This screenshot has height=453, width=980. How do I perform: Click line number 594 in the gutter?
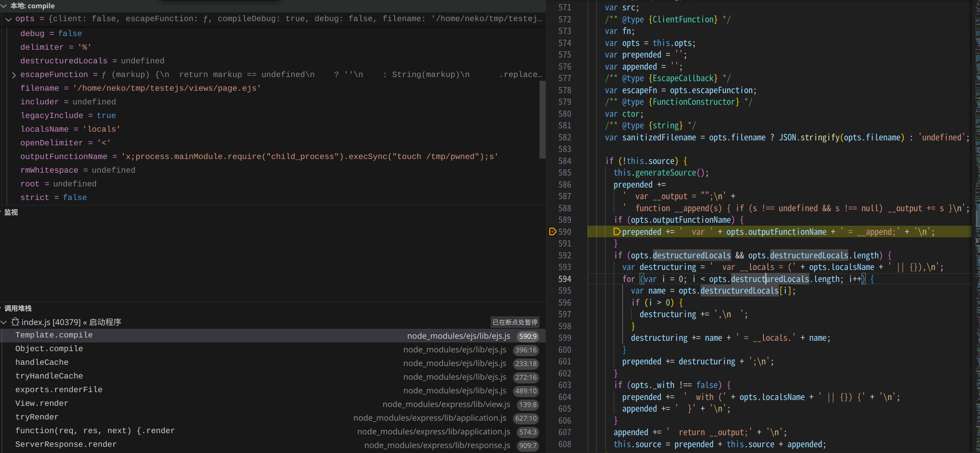pyautogui.click(x=564, y=279)
